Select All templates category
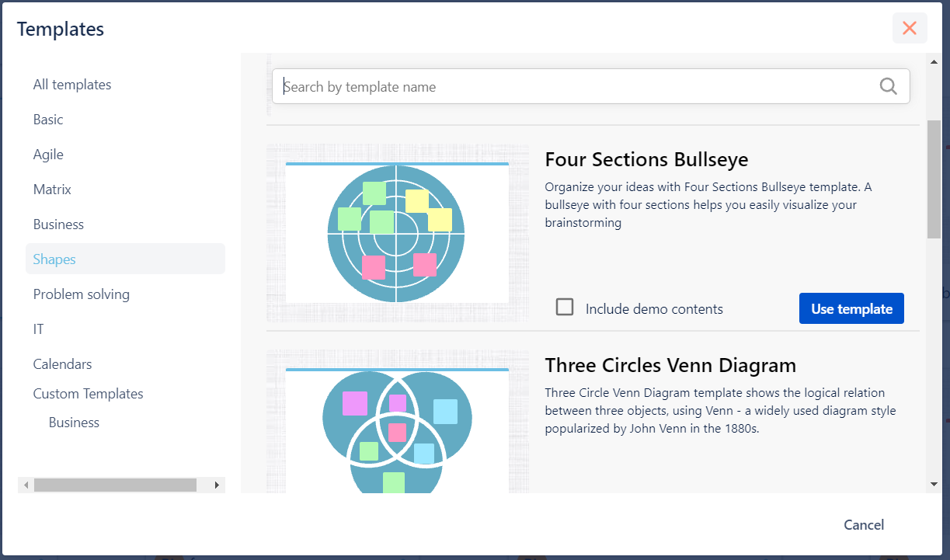Screen dimensions: 950x560 pyautogui.click(x=72, y=85)
